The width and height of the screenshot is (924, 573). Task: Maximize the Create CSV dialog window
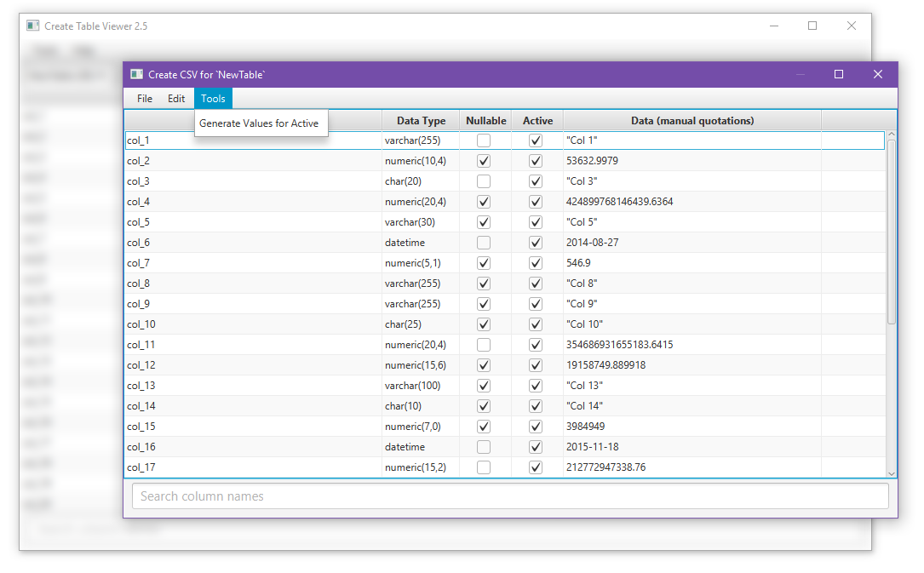pyautogui.click(x=839, y=74)
